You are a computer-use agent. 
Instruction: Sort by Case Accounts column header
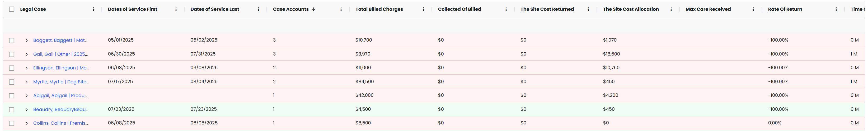[x=290, y=9]
